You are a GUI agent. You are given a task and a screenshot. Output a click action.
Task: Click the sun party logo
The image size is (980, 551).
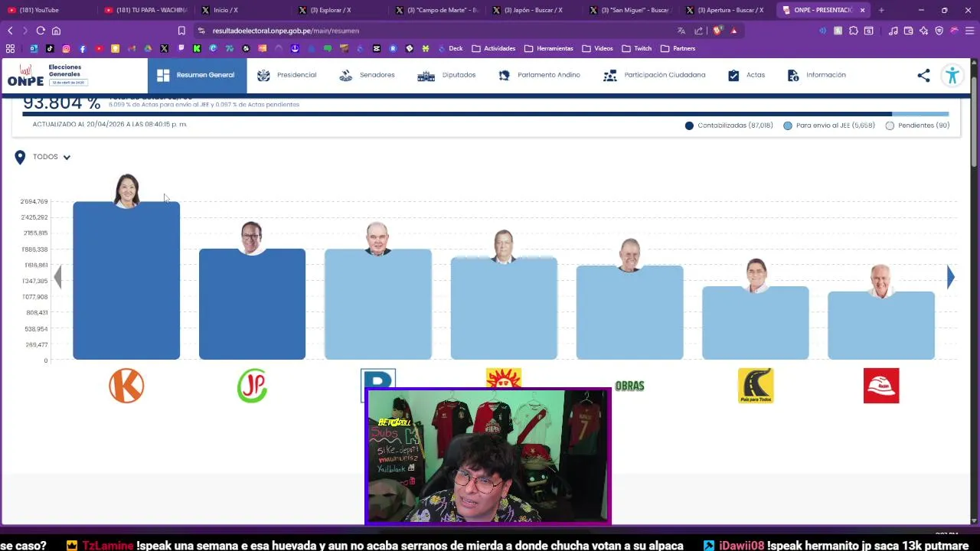click(503, 379)
